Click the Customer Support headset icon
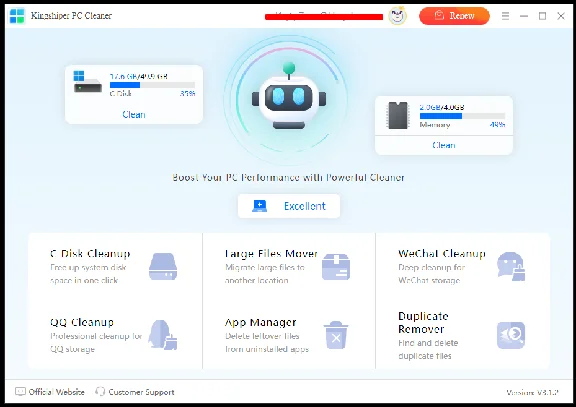Image resolution: width=576 pixels, height=407 pixels. point(100,392)
